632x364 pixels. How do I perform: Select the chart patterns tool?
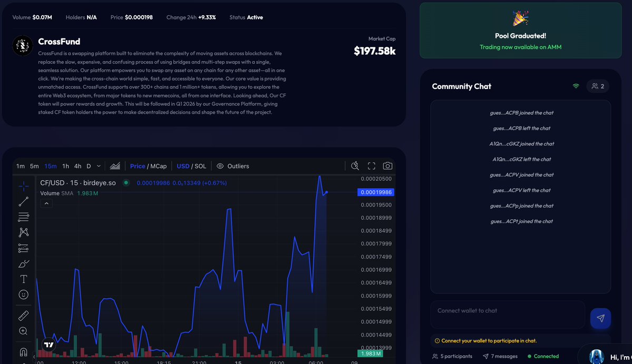point(23,232)
